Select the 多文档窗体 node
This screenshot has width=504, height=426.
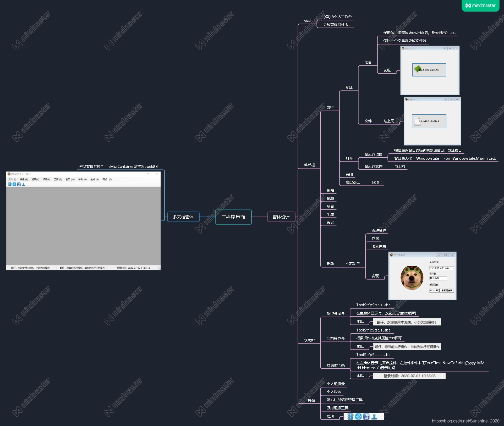click(183, 217)
